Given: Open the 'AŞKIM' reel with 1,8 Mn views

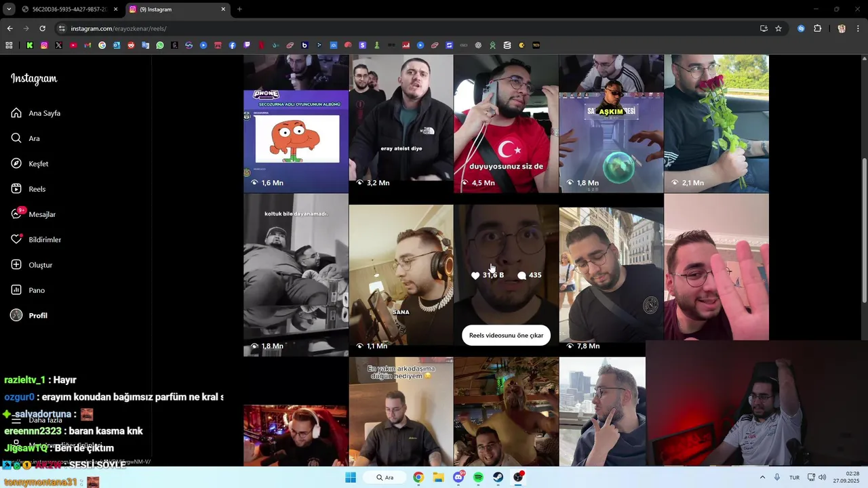Looking at the screenshot, I should tap(611, 124).
